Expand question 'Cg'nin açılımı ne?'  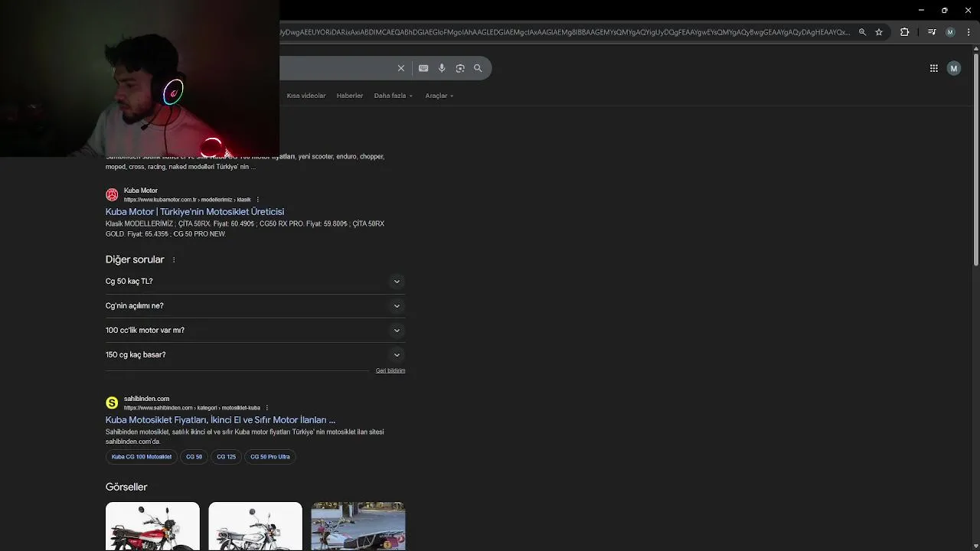point(255,306)
